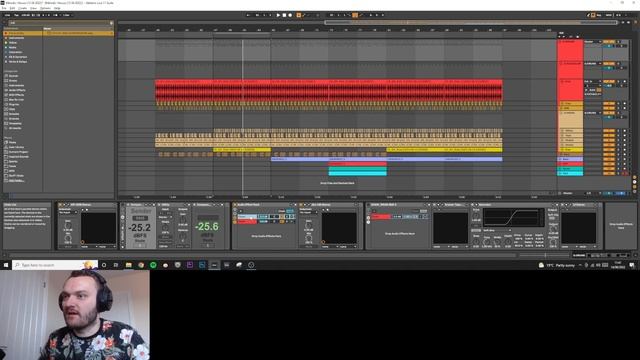Open Packs under Places
This screenshot has height=360, width=640.
point(12,142)
